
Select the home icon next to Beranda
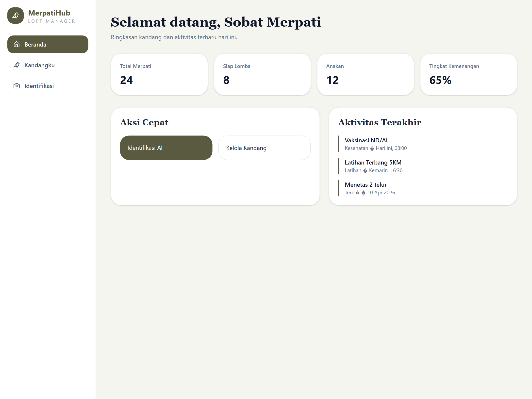pyautogui.click(x=17, y=45)
